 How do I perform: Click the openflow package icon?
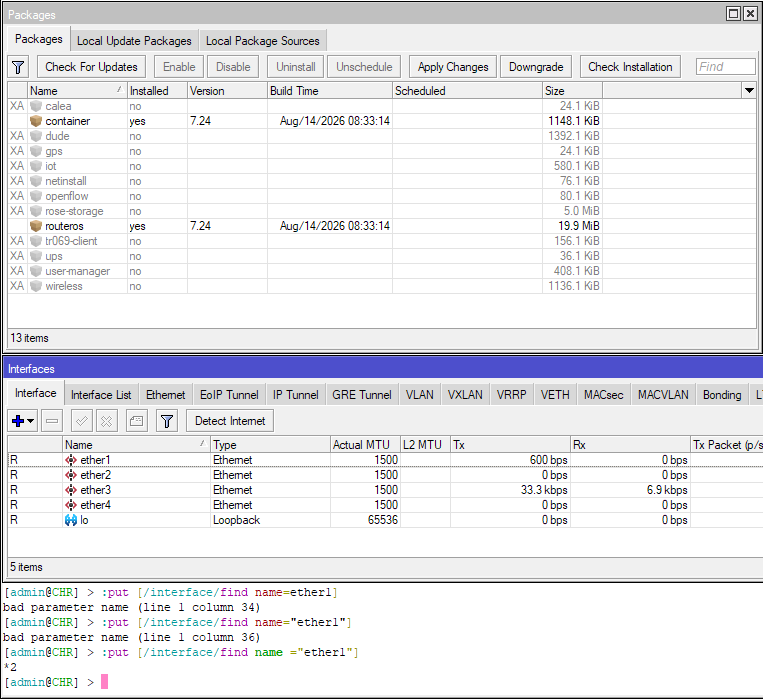(x=36, y=196)
